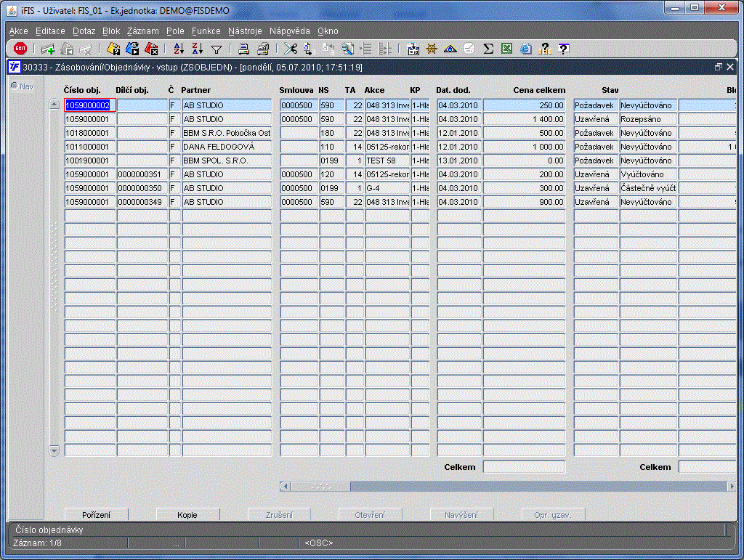Open the Nápověda menu
The width and height of the screenshot is (744, 560).
pos(289,31)
